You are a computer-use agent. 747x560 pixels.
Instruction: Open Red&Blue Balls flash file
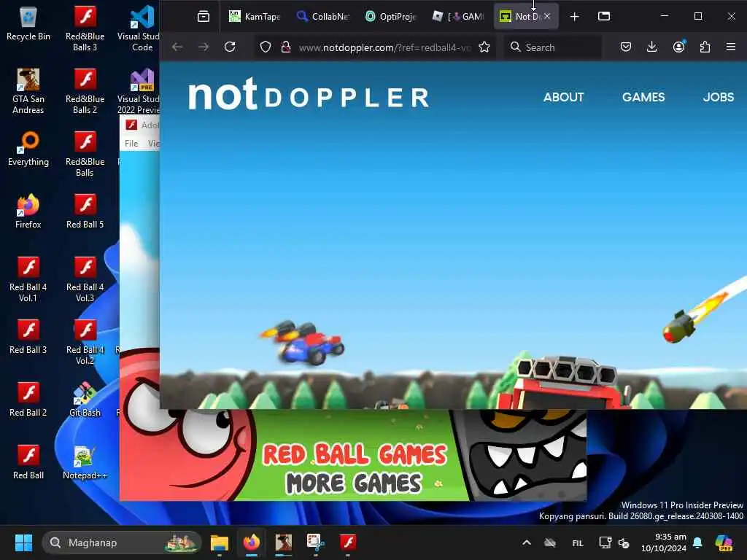click(85, 154)
